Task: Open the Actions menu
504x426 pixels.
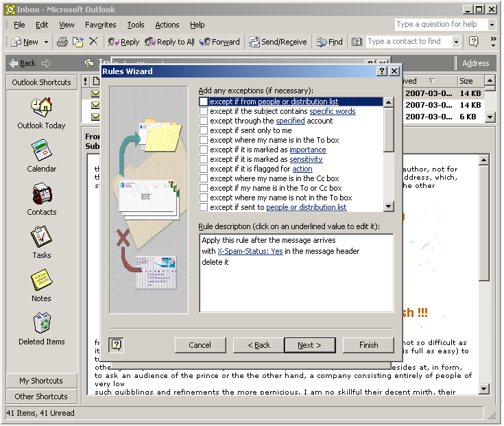Action: click(x=167, y=25)
